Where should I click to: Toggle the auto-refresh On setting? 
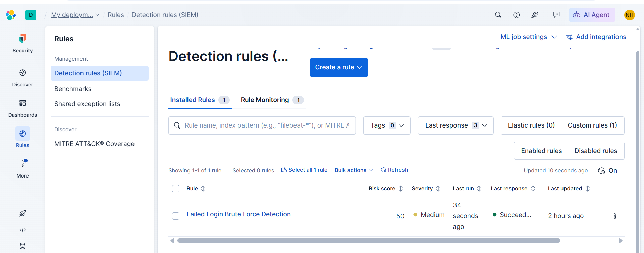[607, 170]
